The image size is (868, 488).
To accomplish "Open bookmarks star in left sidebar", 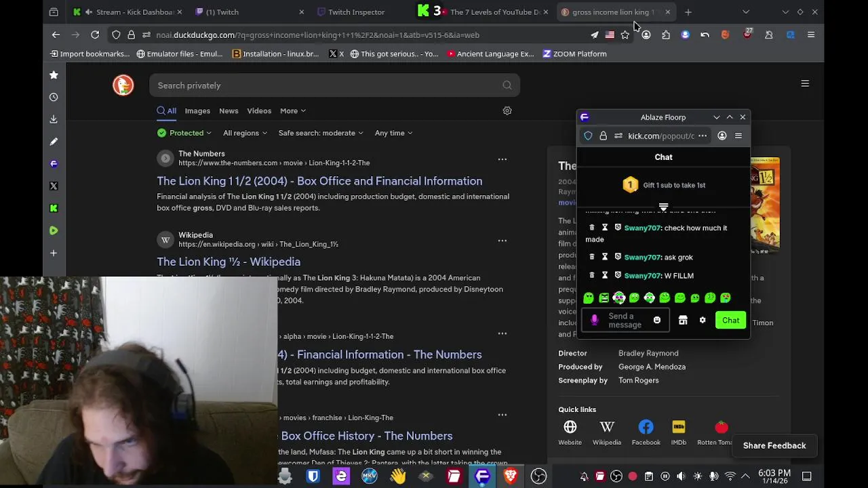I will click(54, 75).
